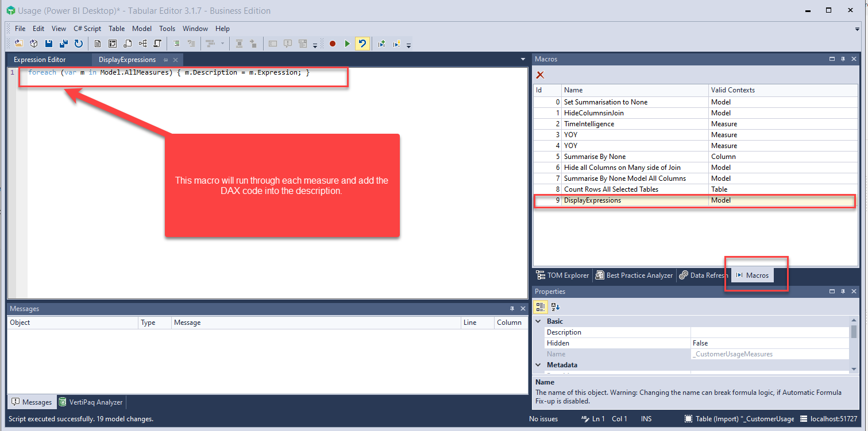Open the Model menu

pos(142,29)
